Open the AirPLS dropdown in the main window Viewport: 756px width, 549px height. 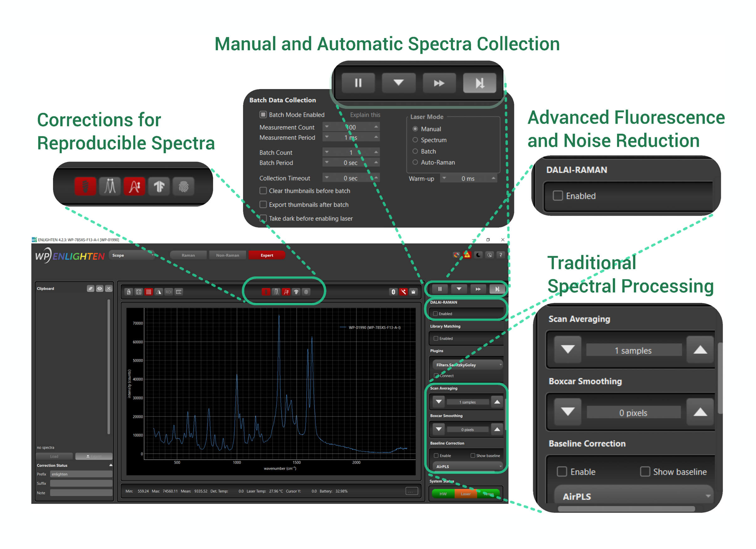pos(467,467)
